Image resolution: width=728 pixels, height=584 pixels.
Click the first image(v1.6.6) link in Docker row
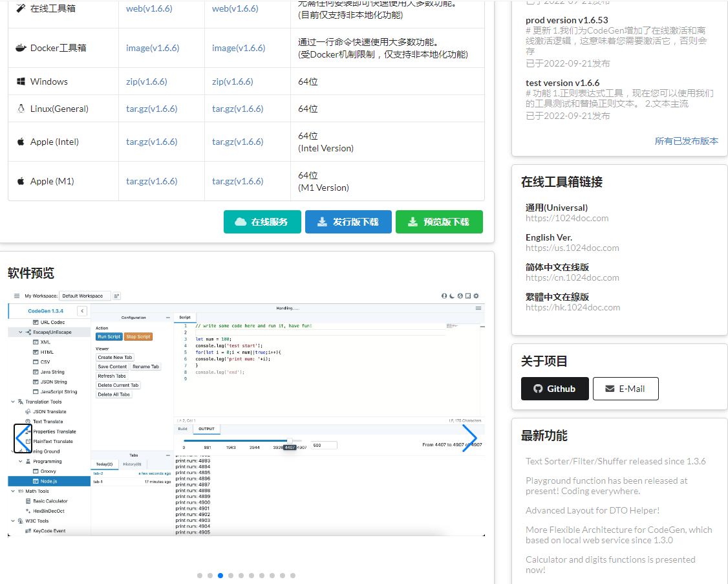(x=153, y=48)
